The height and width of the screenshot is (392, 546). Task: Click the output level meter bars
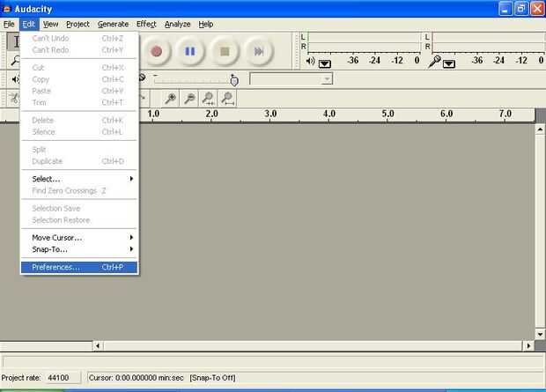point(365,42)
